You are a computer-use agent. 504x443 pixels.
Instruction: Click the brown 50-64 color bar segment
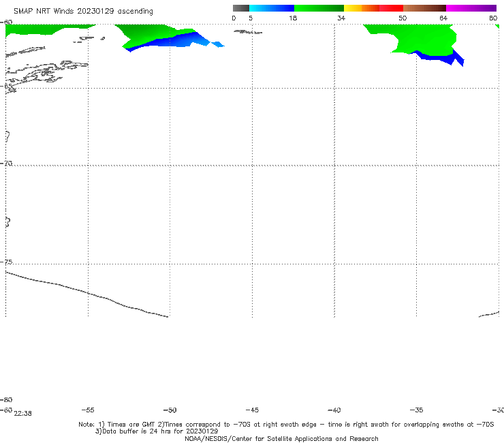[424, 8]
